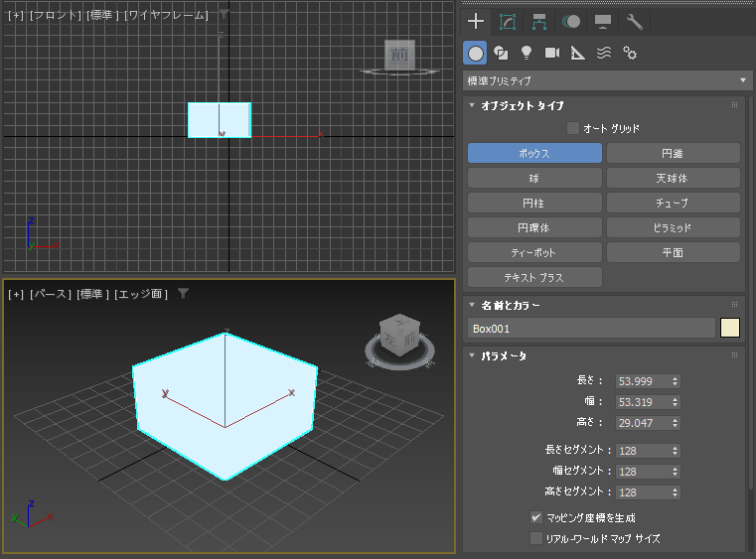756x559 pixels.
Task: Select the Space Warps wave icon
Action: 604,53
